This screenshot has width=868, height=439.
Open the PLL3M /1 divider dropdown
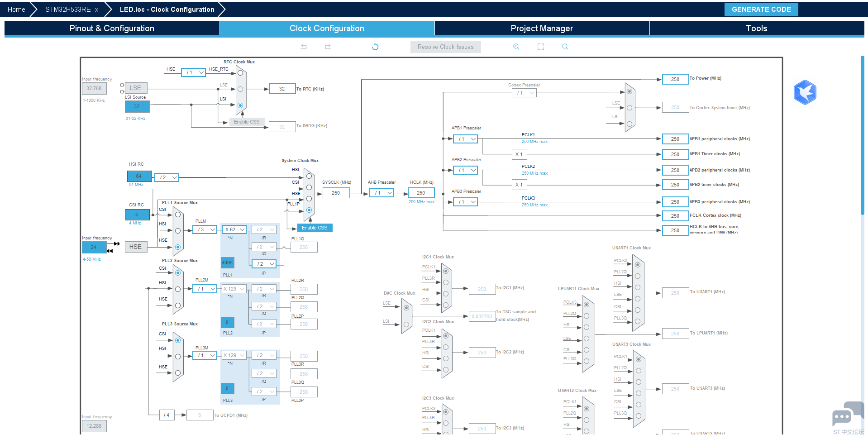coord(205,355)
